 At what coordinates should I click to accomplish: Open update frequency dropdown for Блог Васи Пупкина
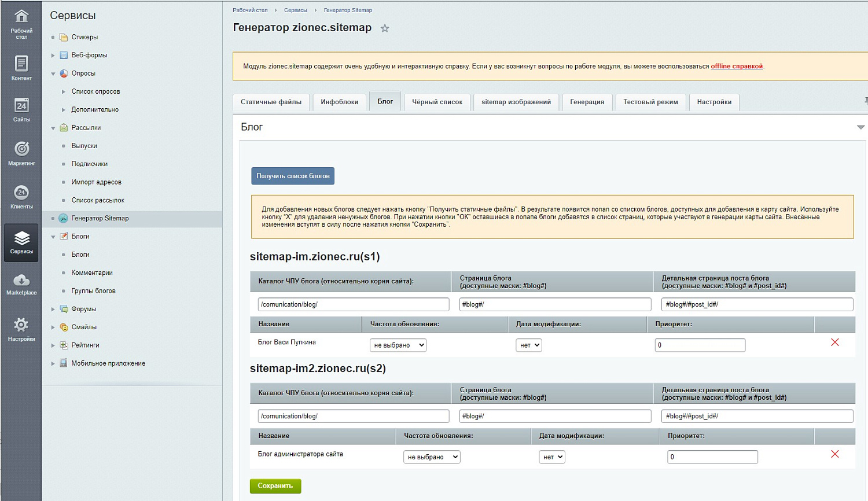[398, 345]
